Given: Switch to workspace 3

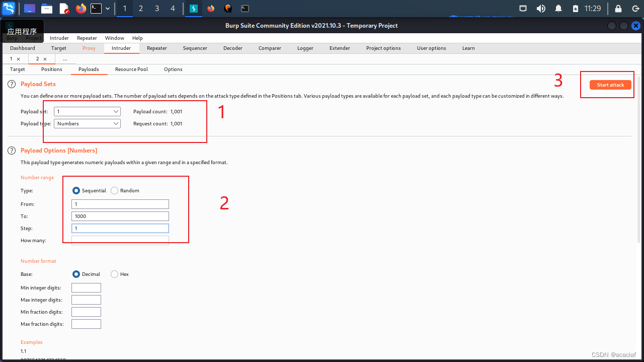Looking at the screenshot, I should click(x=157, y=9).
